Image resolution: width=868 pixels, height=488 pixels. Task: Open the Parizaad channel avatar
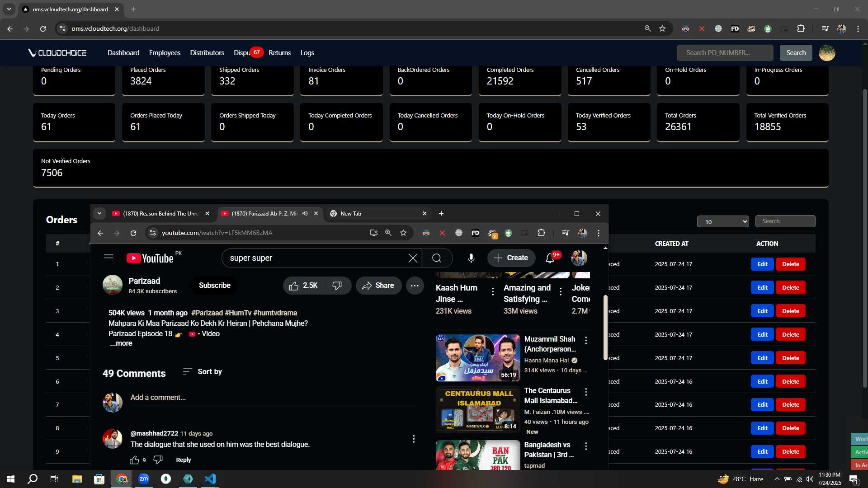pyautogui.click(x=113, y=285)
